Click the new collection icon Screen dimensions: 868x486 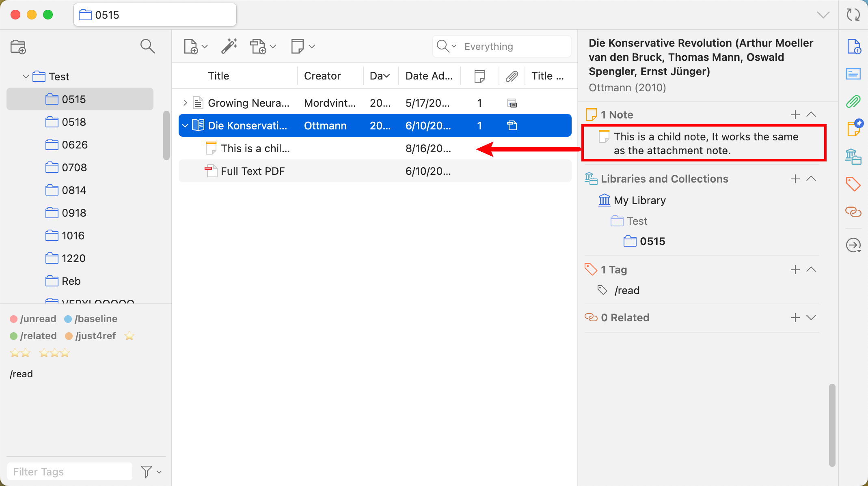point(18,47)
